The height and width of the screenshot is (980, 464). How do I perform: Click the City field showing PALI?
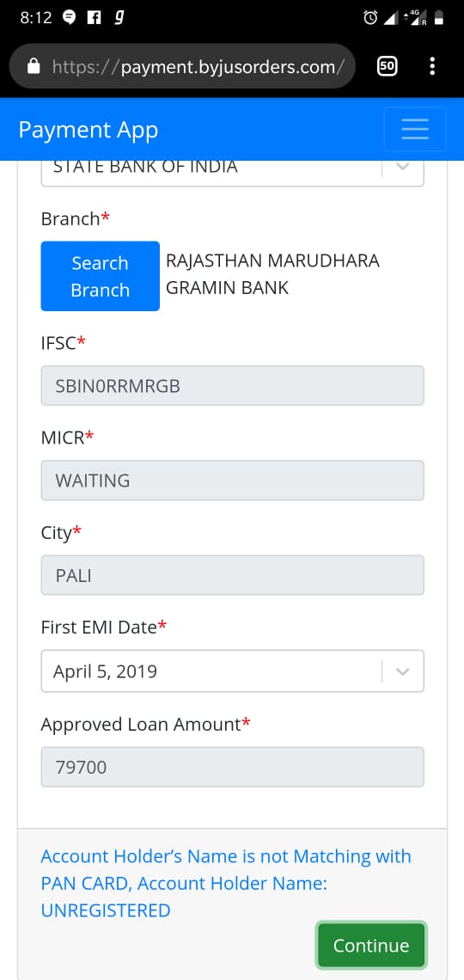pos(232,575)
